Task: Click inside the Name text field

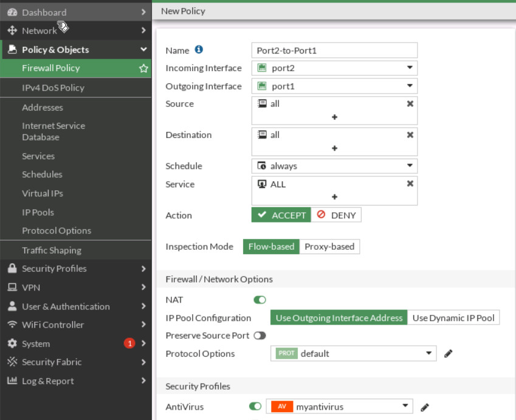Action: (x=334, y=50)
